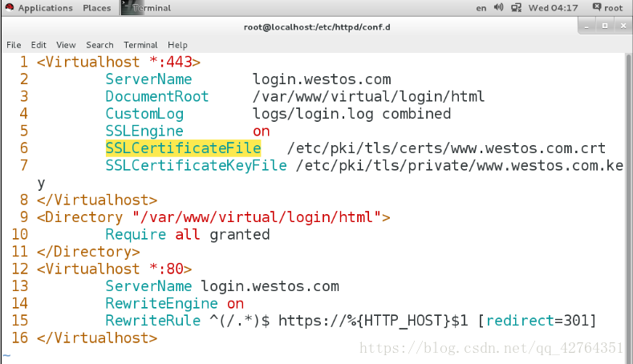This screenshot has height=364, width=633.
Task: Click logs/login.log combined text
Action: (351, 114)
